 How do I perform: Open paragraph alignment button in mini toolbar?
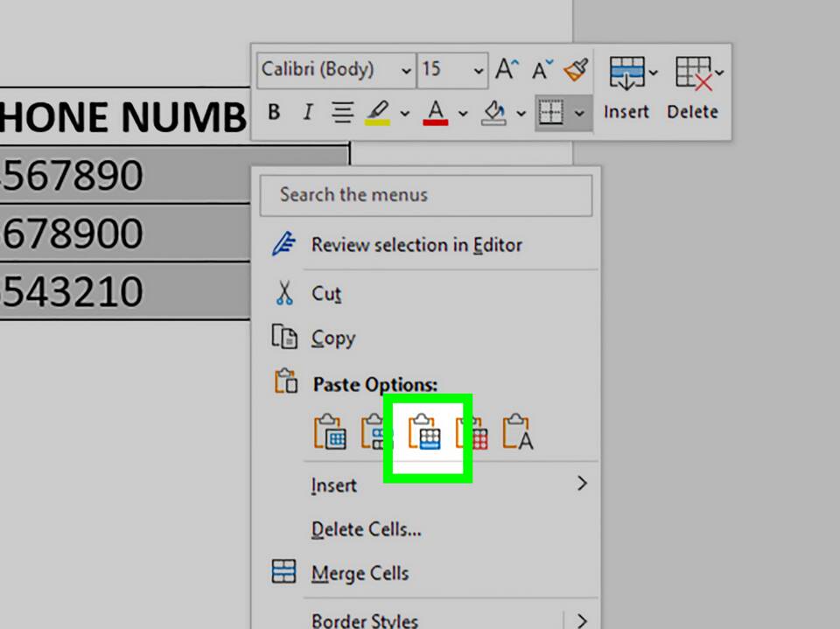[x=342, y=113]
